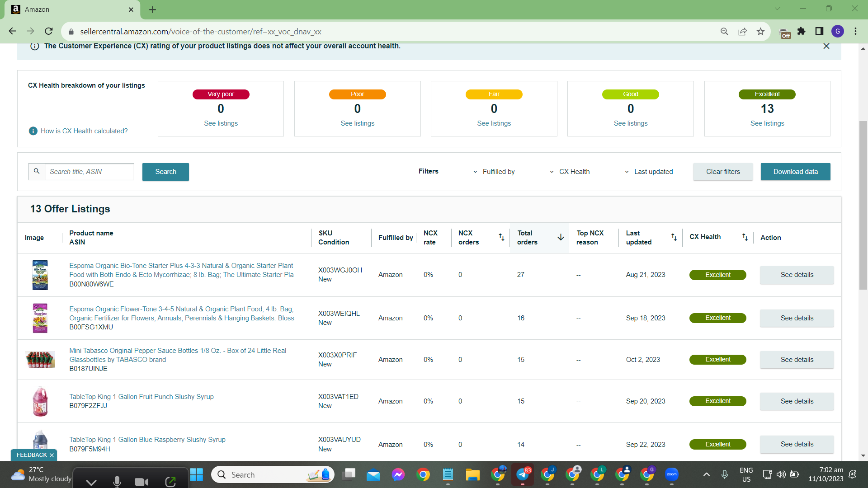See listings under Good
The height and width of the screenshot is (488, 868).
(x=630, y=123)
